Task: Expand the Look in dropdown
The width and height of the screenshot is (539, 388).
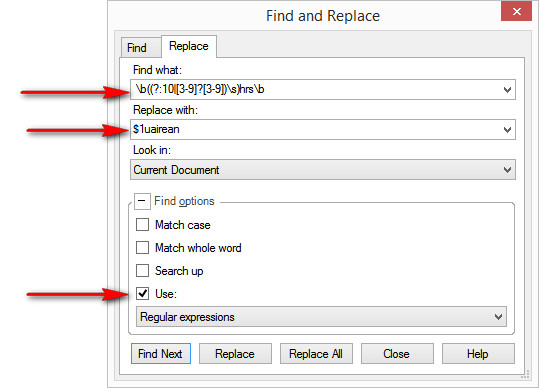Action: [323, 169]
